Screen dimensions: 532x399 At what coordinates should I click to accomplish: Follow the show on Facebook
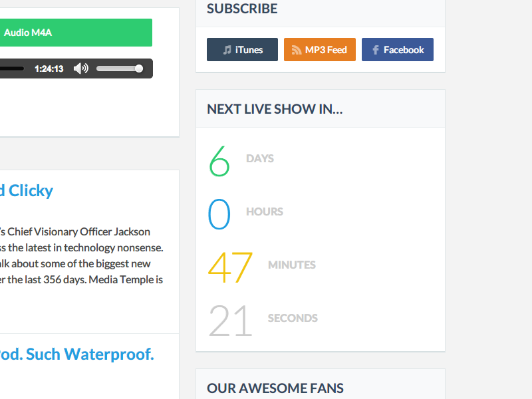397,49
